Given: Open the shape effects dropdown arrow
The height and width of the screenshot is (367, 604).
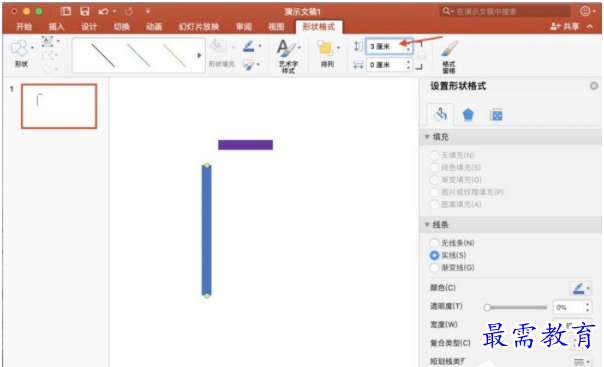Looking at the screenshot, I should 258,64.
